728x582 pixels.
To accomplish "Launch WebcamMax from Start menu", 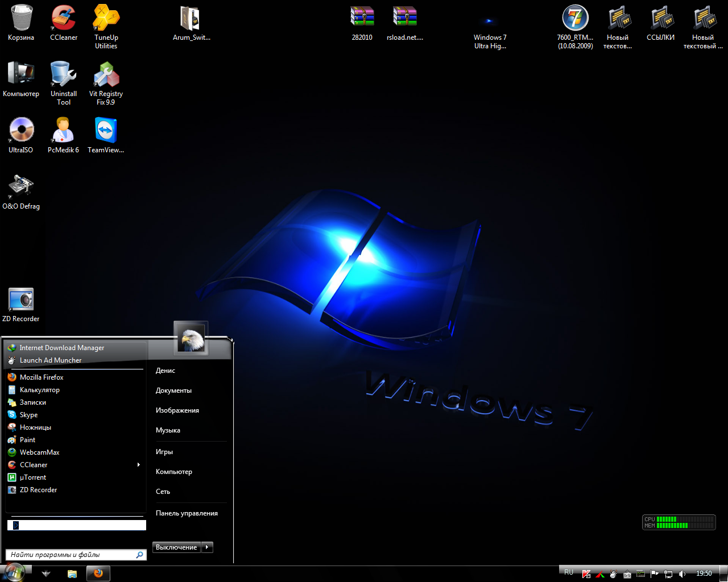I will pyautogui.click(x=75, y=452).
